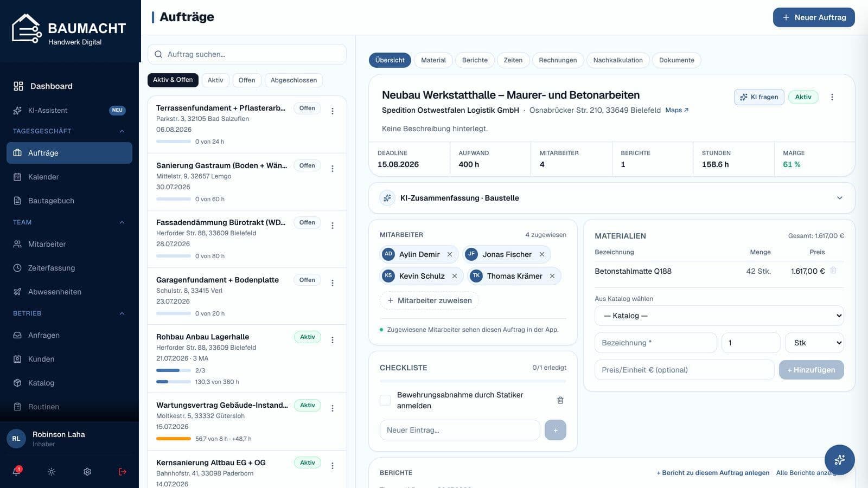The height and width of the screenshot is (488, 868).
Task: Check the Bewehrungsabnahme durch Statiker checkbox
Action: click(385, 400)
